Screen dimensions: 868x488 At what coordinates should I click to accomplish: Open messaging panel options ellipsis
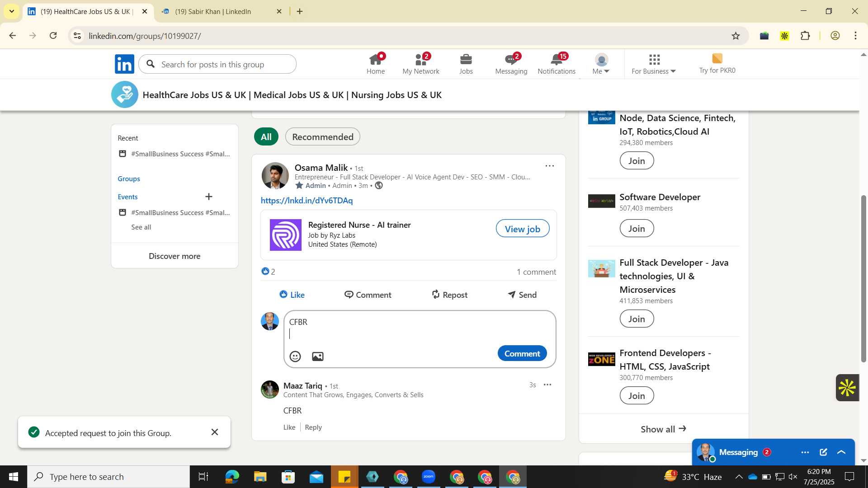coord(805,452)
